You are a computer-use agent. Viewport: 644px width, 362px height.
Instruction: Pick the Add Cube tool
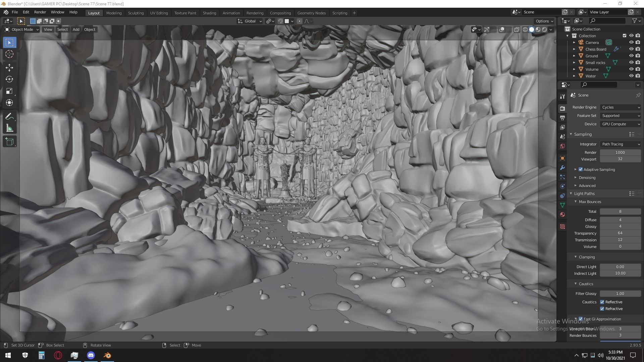(9, 141)
